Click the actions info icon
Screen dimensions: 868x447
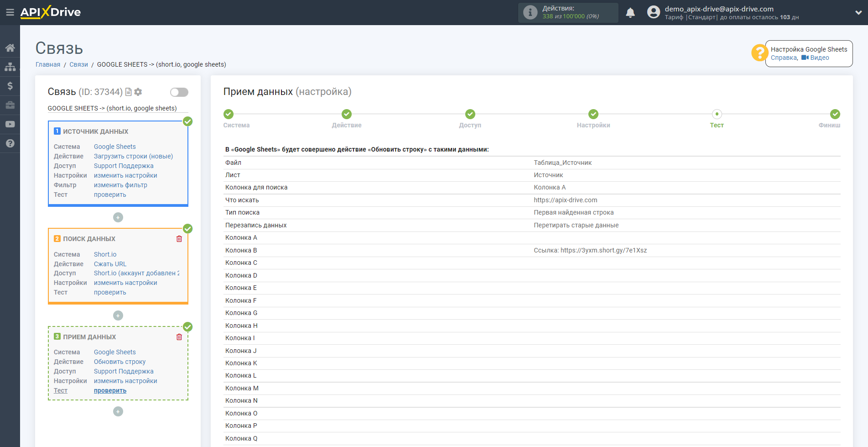tap(530, 12)
